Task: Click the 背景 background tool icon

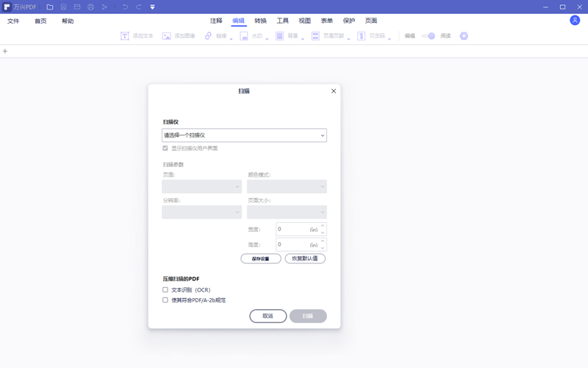Action: coord(279,35)
